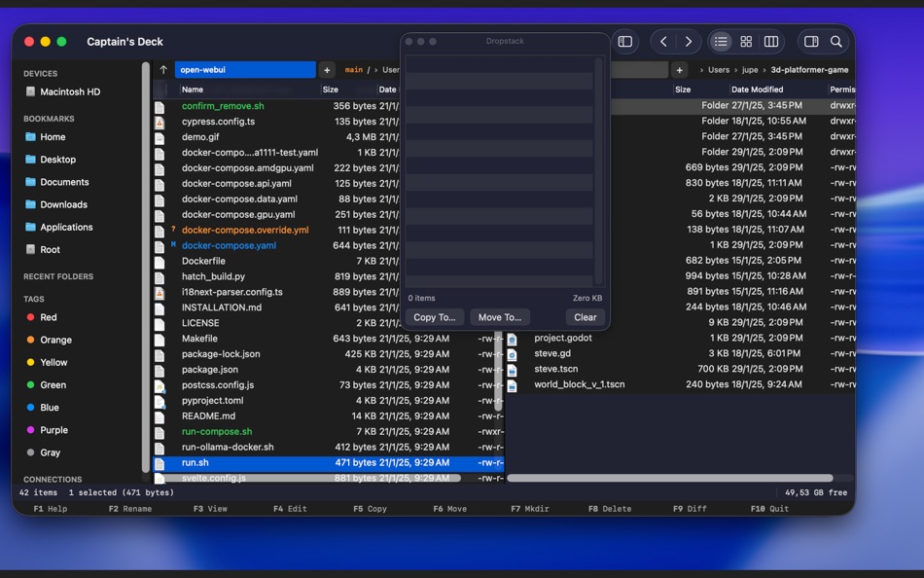Click the up-arrow parent folder icon
This screenshot has height=578, width=924.
click(163, 70)
